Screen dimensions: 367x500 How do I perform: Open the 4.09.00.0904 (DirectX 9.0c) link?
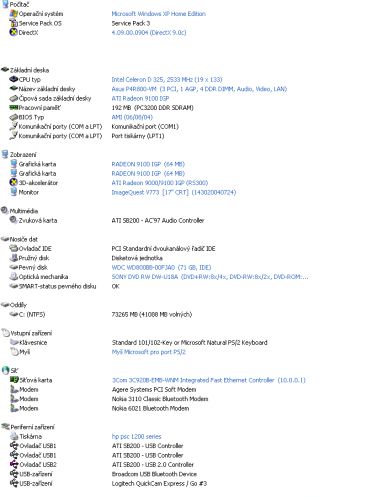tap(149, 32)
